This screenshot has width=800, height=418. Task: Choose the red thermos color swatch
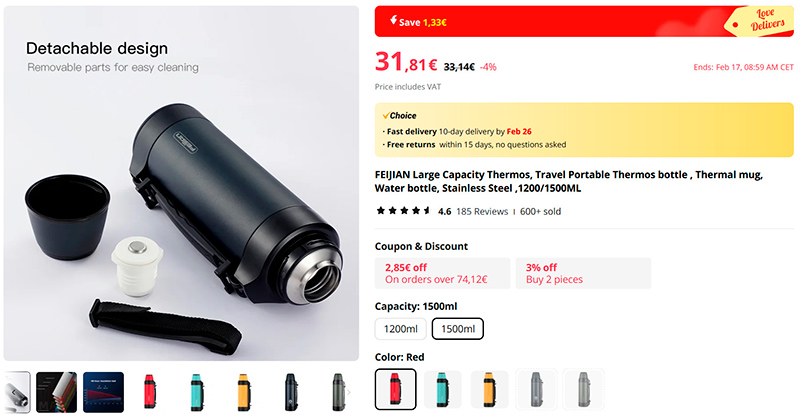[395, 389]
